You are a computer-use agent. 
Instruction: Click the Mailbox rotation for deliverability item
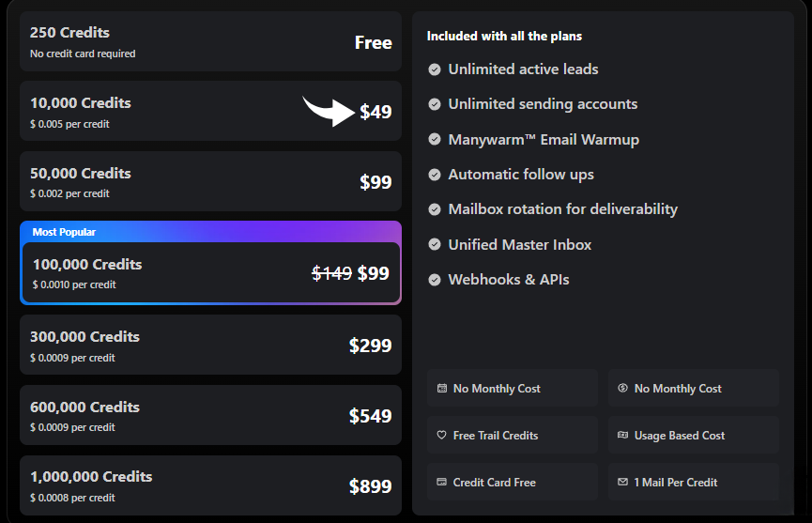[x=562, y=209]
